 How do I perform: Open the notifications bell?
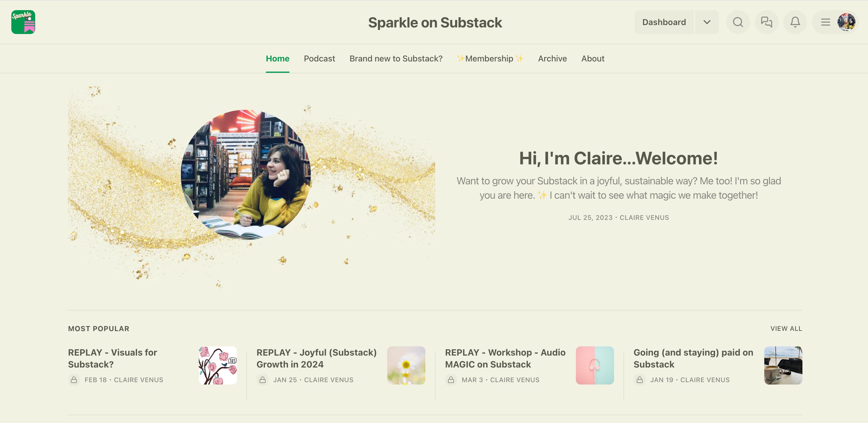795,22
